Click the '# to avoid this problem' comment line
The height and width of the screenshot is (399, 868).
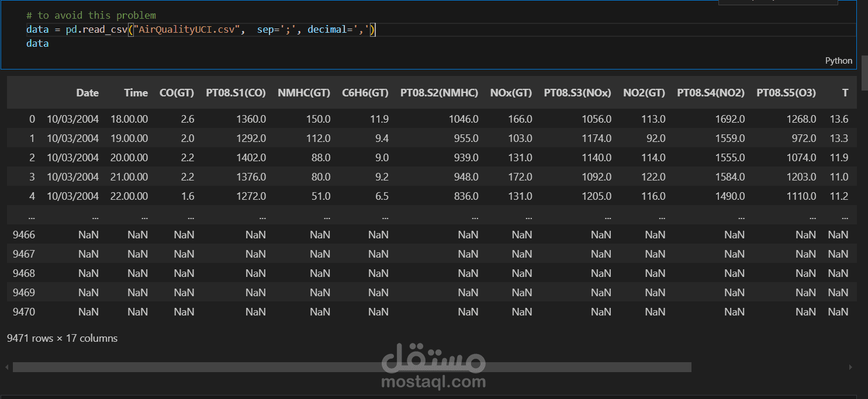point(91,16)
